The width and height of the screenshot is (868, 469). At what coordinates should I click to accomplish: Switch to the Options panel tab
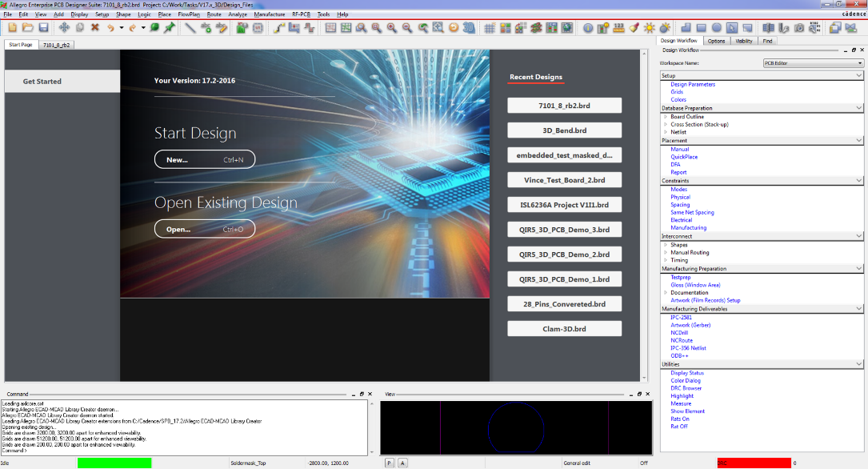click(716, 41)
